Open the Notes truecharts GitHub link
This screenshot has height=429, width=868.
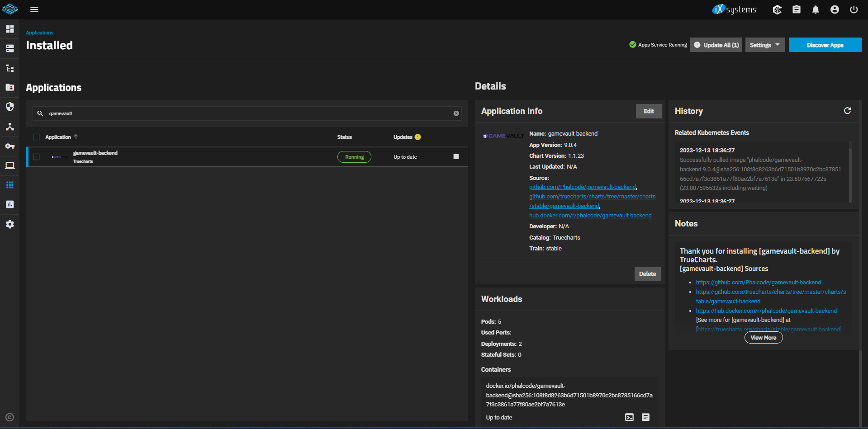click(x=771, y=297)
